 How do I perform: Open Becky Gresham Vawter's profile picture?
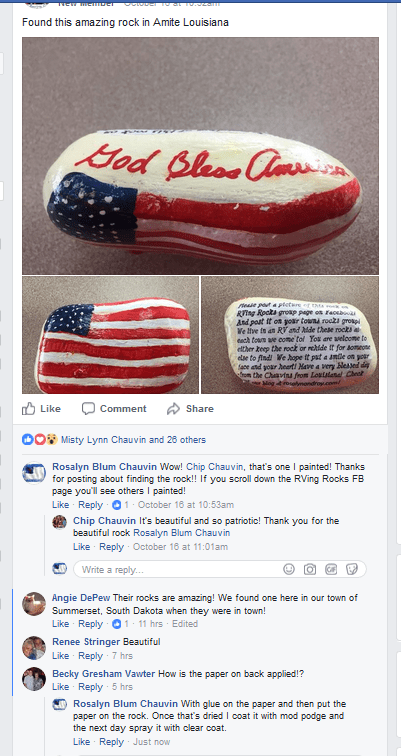34,679
